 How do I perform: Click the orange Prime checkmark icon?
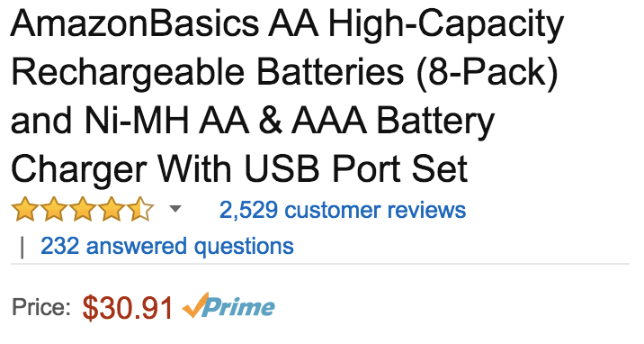tap(195, 305)
